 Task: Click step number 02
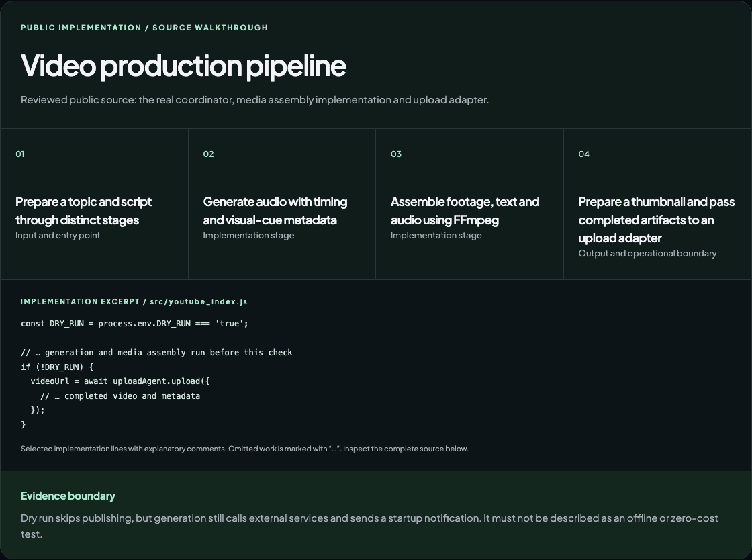click(208, 154)
